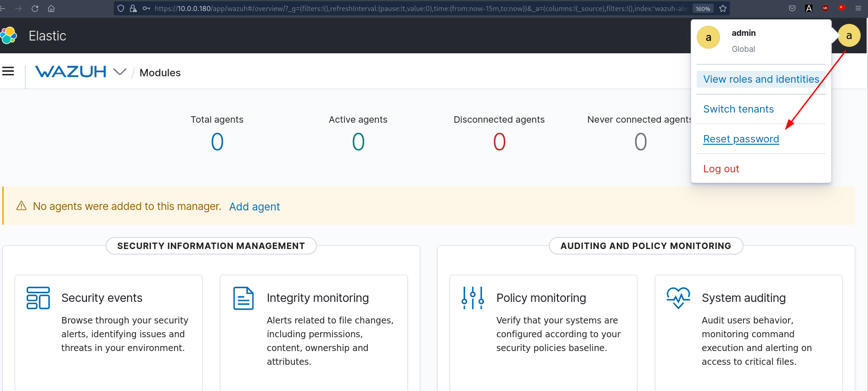Screen dimensions: 868x391
Task: Click the Security events icon
Action: pyautogui.click(x=38, y=298)
